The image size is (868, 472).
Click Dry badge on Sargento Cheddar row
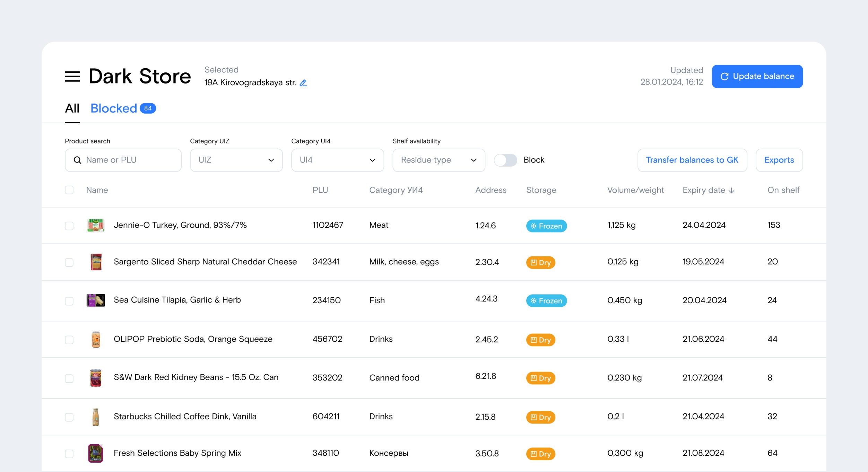[x=540, y=262]
